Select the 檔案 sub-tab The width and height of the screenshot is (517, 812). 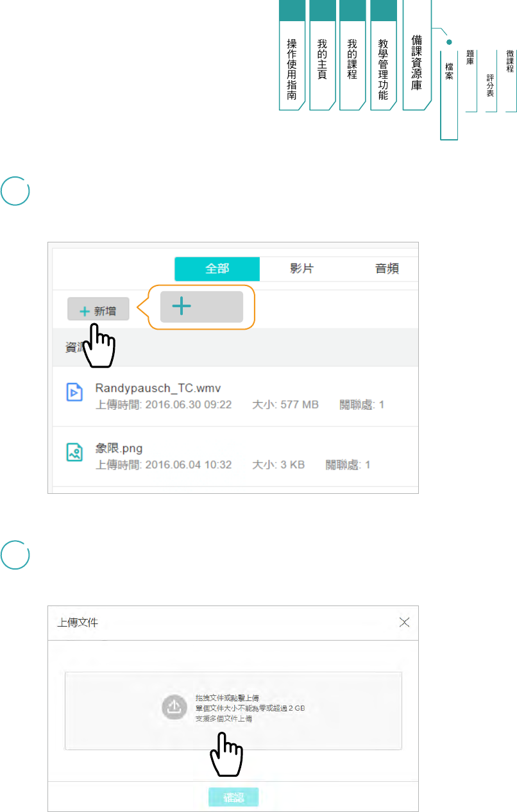449,71
